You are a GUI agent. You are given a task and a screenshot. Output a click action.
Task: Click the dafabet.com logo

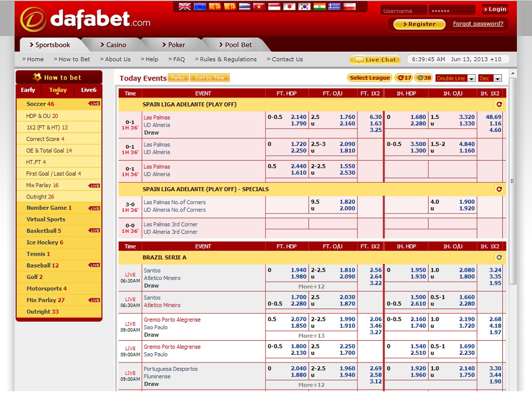click(86, 20)
